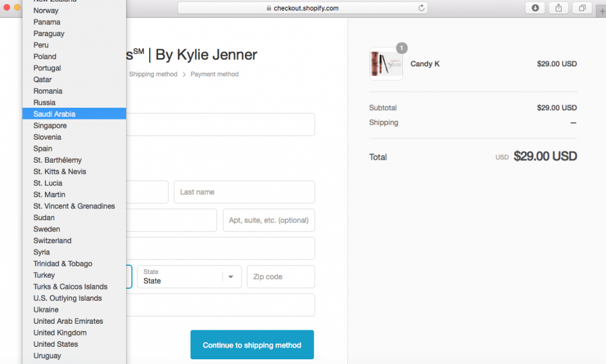Choose Singapore in country dropdown
The height and width of the screenshot is (364, 606).
tap(74, 125)
